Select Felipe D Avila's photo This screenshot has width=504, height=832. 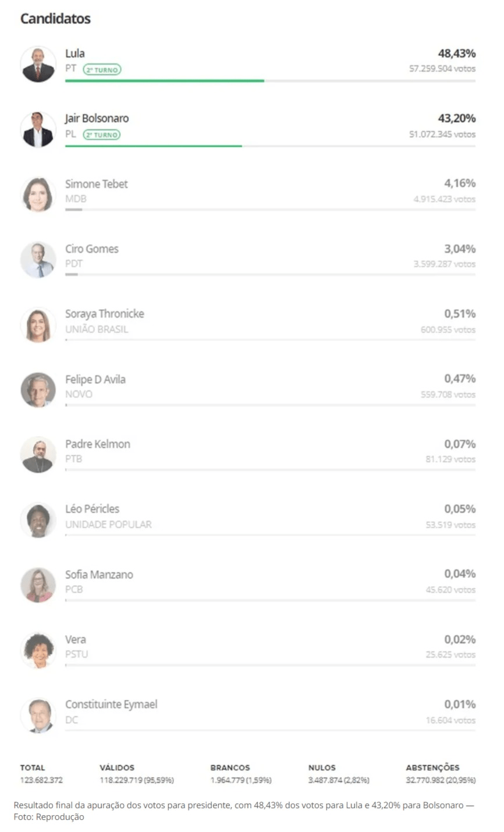point(38,390)
